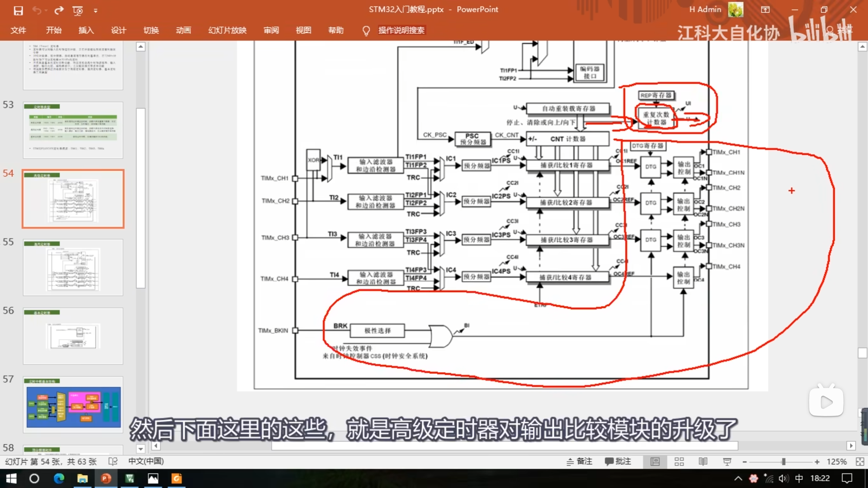Switch to Reading view icon
This screenshot has height=488, width=868.
(703, 462)
